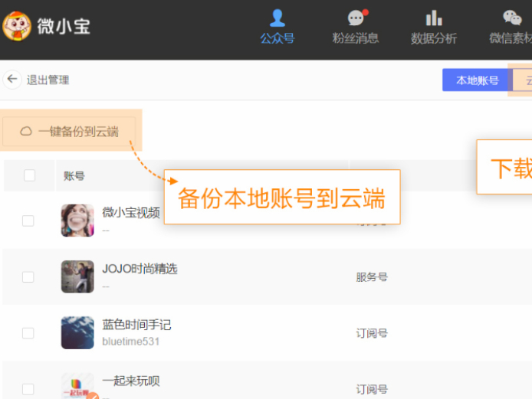532x399 pixels.
Task: Click 蓝色时间手记 avatar thumbnail
Action: coord(77,332)
